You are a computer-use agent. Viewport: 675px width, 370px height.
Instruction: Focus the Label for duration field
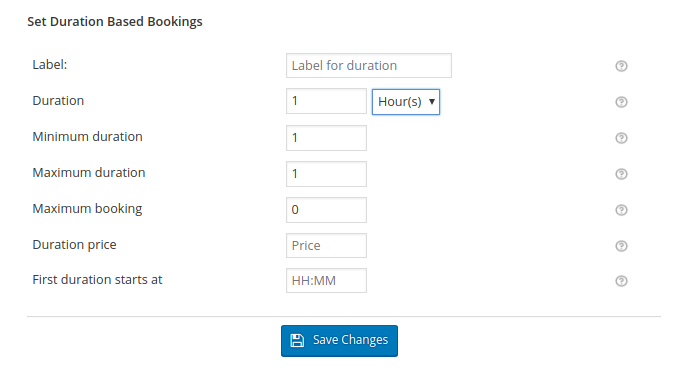[369, 65]
